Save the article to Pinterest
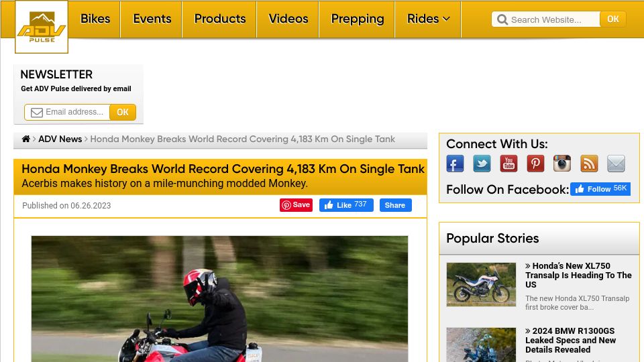This screenshot has width=644, height=362. click(x=296, y=205)
